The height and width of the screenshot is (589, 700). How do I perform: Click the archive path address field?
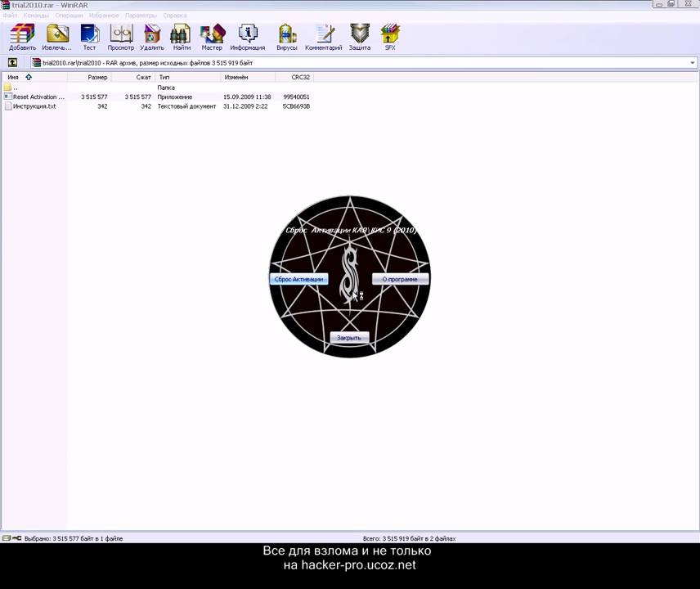click(x=363, y=63)
